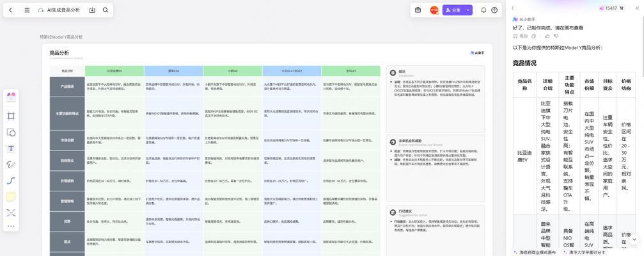Select the 产品描述 row header
Viewport: 644px width, 256px height.
pyautogui.click(x=67, y=86)
